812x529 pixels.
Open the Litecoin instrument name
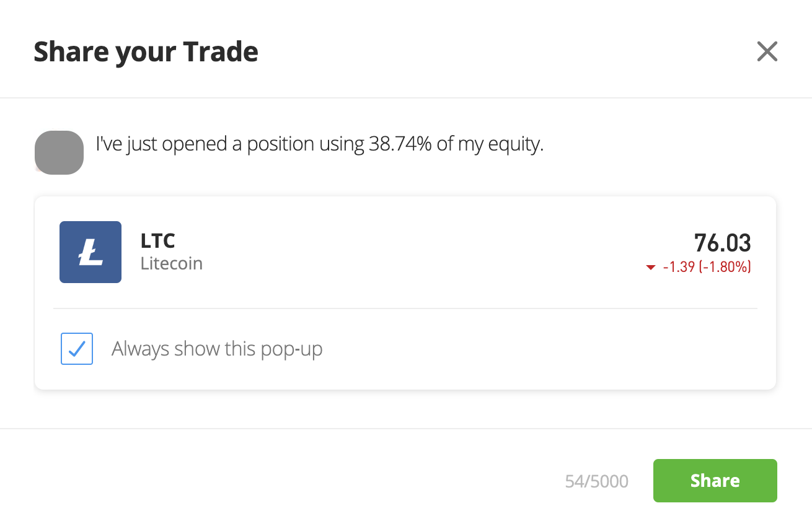tap(172, 263)
